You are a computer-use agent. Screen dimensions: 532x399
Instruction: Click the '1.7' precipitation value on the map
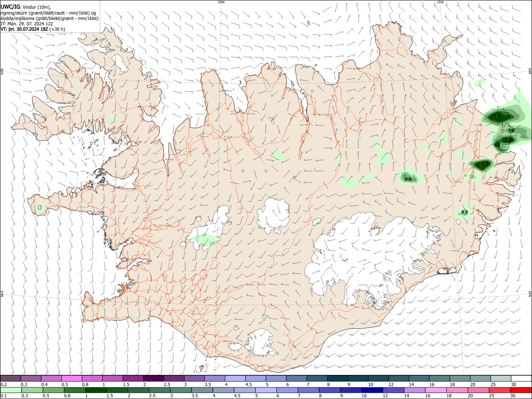[x=485, y=165]
